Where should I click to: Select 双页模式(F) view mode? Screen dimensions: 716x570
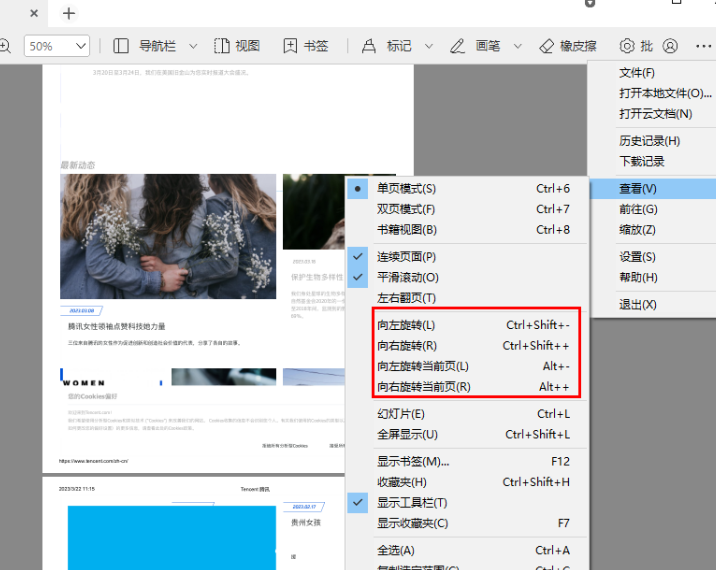point(467,209)
